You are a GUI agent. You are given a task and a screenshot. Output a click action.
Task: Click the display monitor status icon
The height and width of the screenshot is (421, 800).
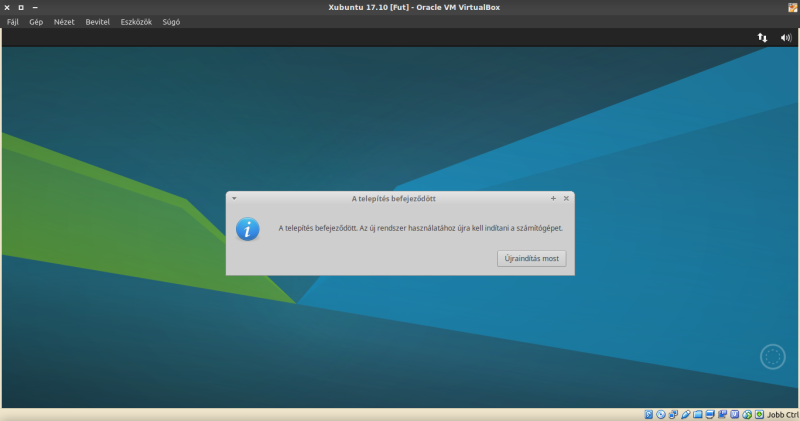click(710, 414)
